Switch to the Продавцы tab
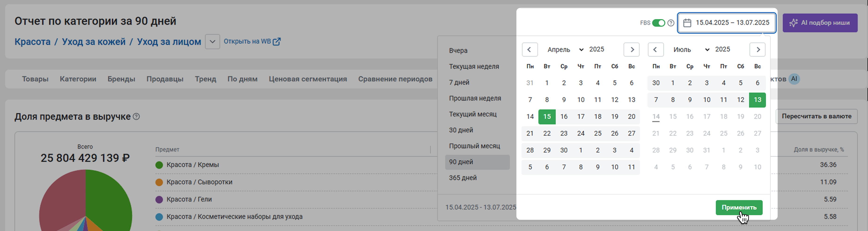The image size is (868, 231). click(165, 79)
